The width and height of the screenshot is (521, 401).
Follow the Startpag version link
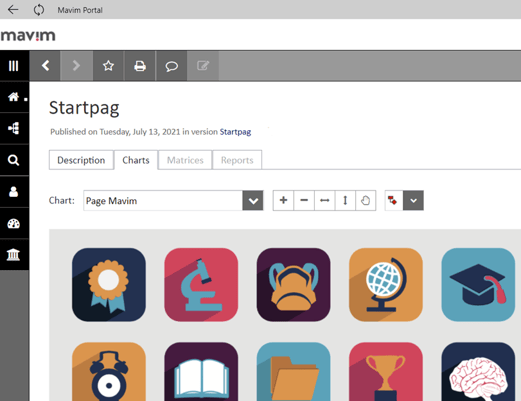(235, 132)
